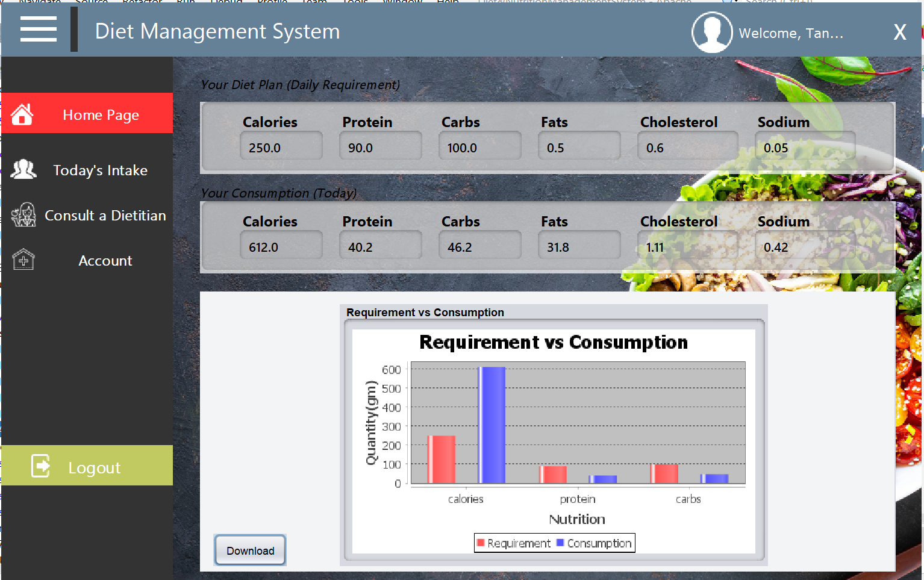
Task: Open the hamburger menu icon
Action: (x=39, y=29)
